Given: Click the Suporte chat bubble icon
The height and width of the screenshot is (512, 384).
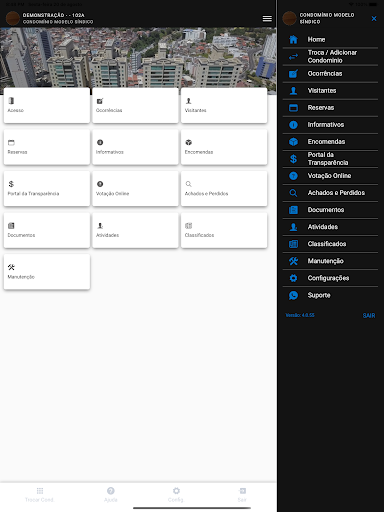Looking at the screenshot, I should click(293, 295).
